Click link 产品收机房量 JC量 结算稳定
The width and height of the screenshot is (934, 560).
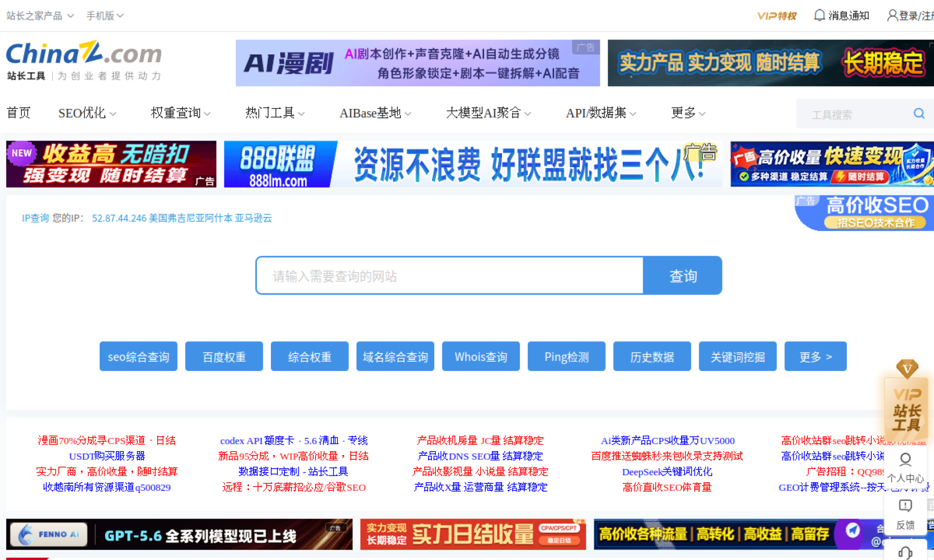pyautogui.click(x=480, y=440)
